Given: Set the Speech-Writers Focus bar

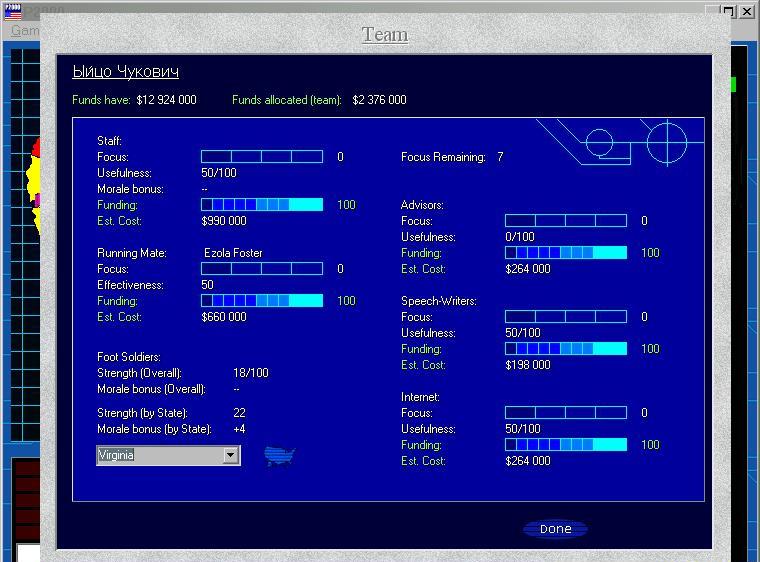Looking at the screenshot, I should 566,317.
